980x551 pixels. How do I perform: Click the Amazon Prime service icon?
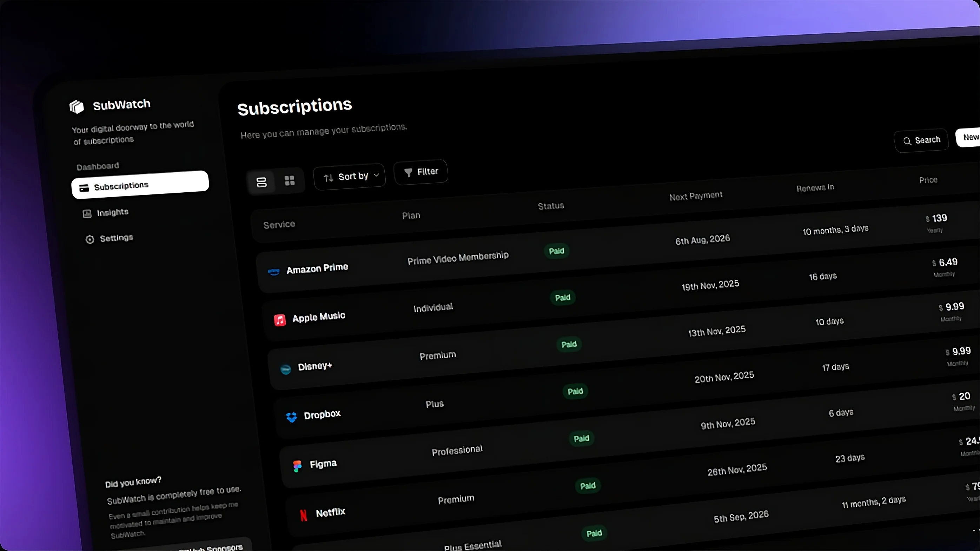pyautogui.click(x=273, y=272)
